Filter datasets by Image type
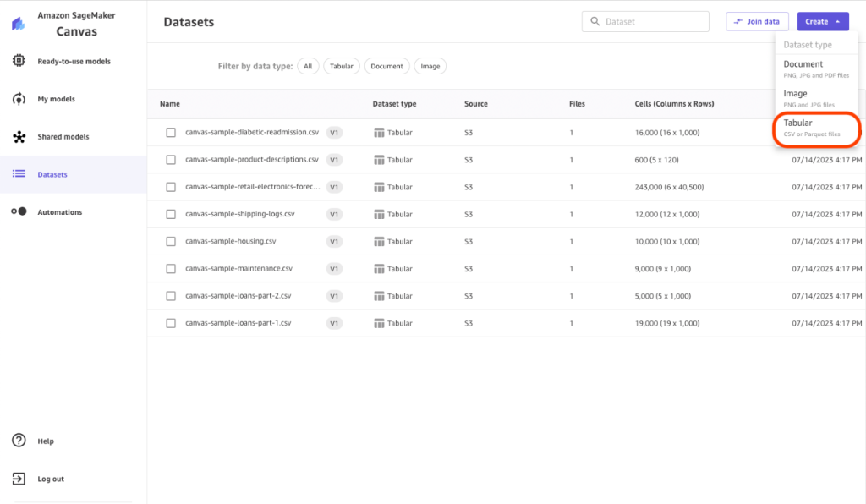 coord(430,66)
